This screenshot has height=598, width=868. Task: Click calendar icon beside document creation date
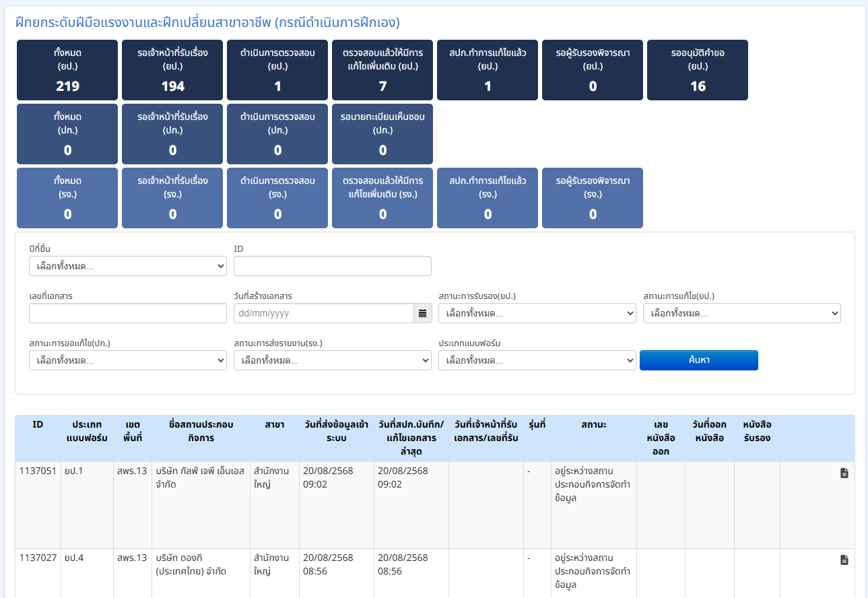click(x=422, y=313)
